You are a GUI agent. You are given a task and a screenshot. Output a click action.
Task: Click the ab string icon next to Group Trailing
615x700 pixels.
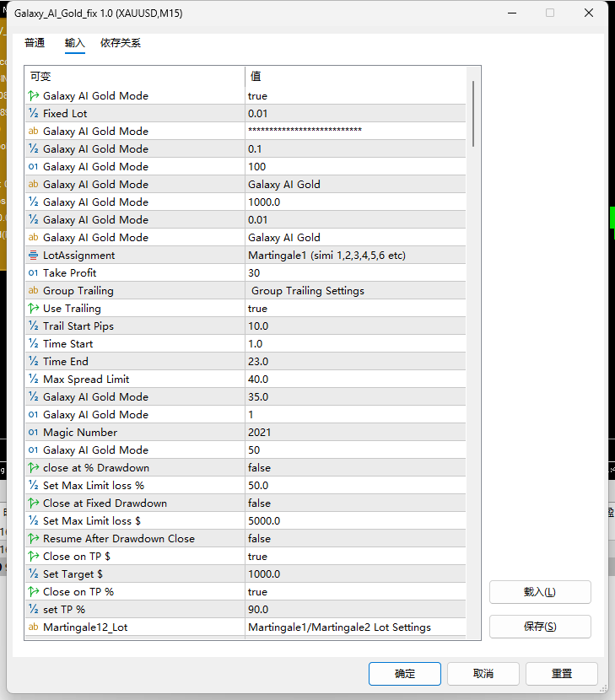34,291
